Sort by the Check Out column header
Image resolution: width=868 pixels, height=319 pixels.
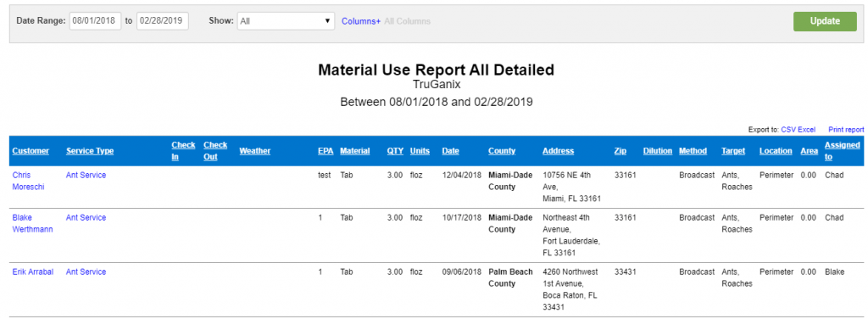coord(215,151)
